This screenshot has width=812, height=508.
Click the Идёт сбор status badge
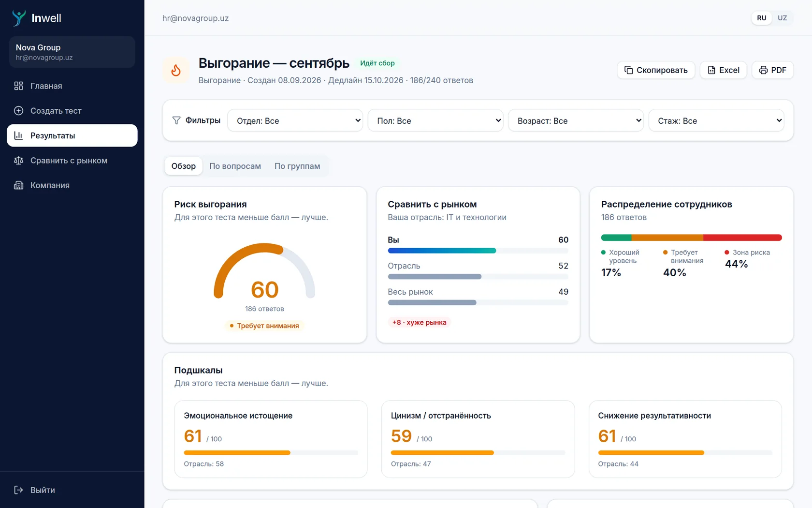(377, 63)
